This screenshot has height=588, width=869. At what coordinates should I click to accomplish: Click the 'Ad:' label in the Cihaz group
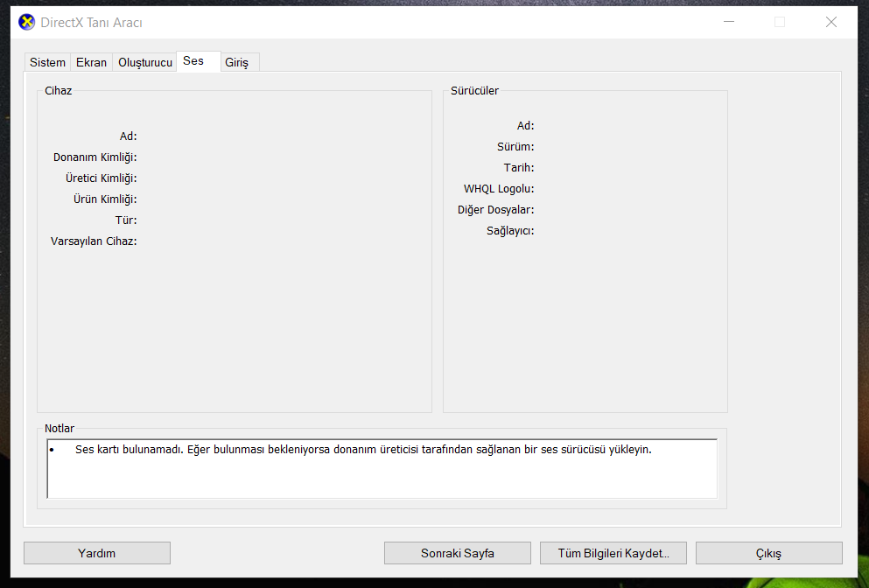pyautogui.click(x=128, y=136)
